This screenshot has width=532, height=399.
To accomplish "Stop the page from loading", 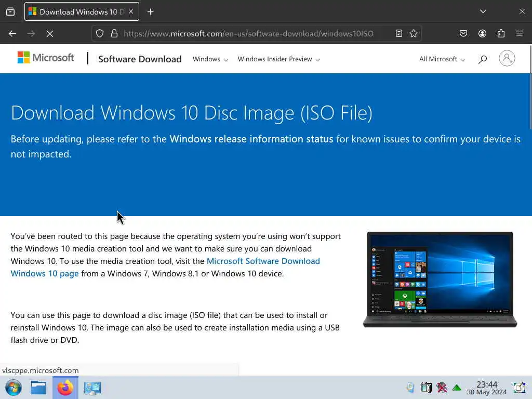I will point(50,34).
